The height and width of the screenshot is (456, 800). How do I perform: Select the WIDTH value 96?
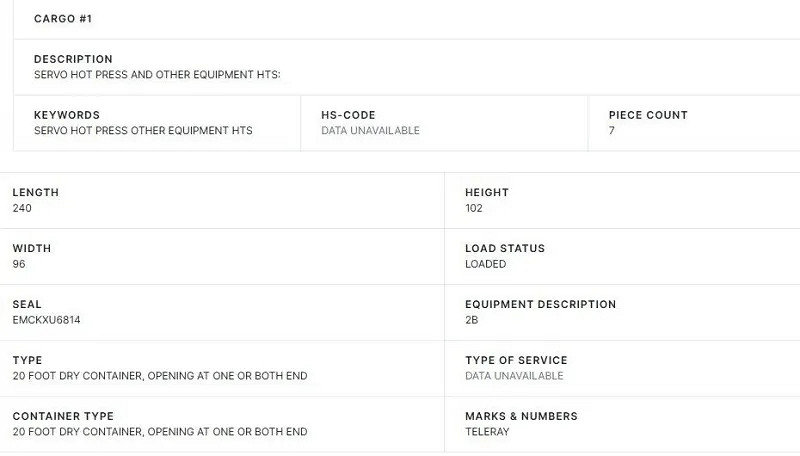(x=19, y=264)
